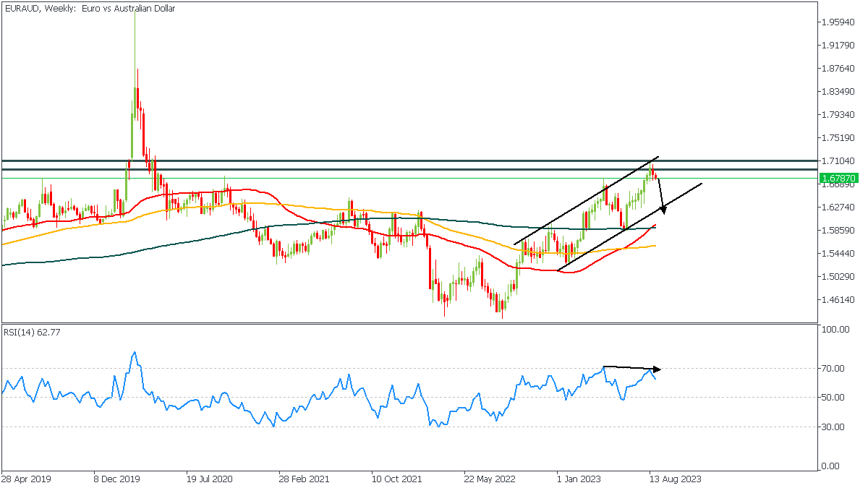
Task: Pick the 28 Feb 2021 date label
Action: (302, 479)
